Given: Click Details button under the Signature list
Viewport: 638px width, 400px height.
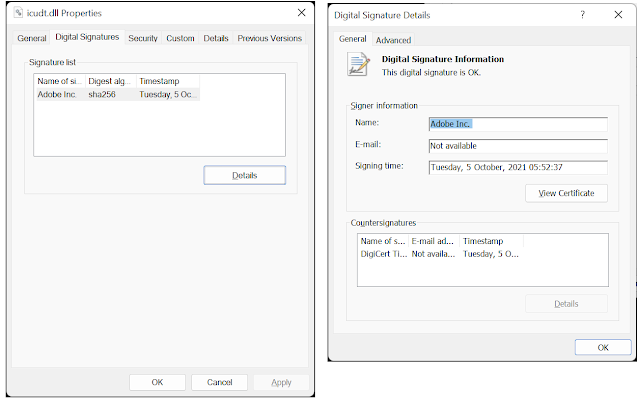Looking at the screenshot, I should click(x=245, y=175).
